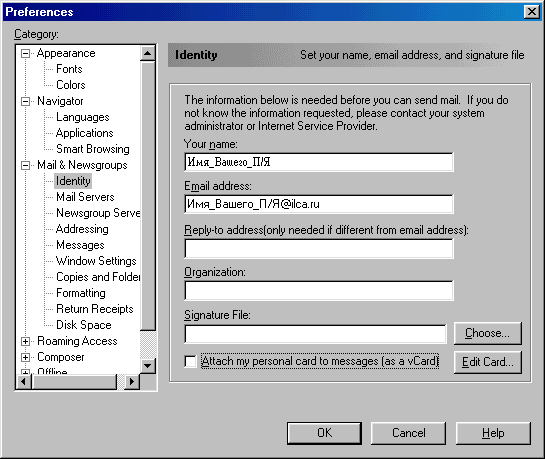Viewport: 545px width, 459px height.
Task: Expand the Roaming Access category
Action: [x=25, y=342]
